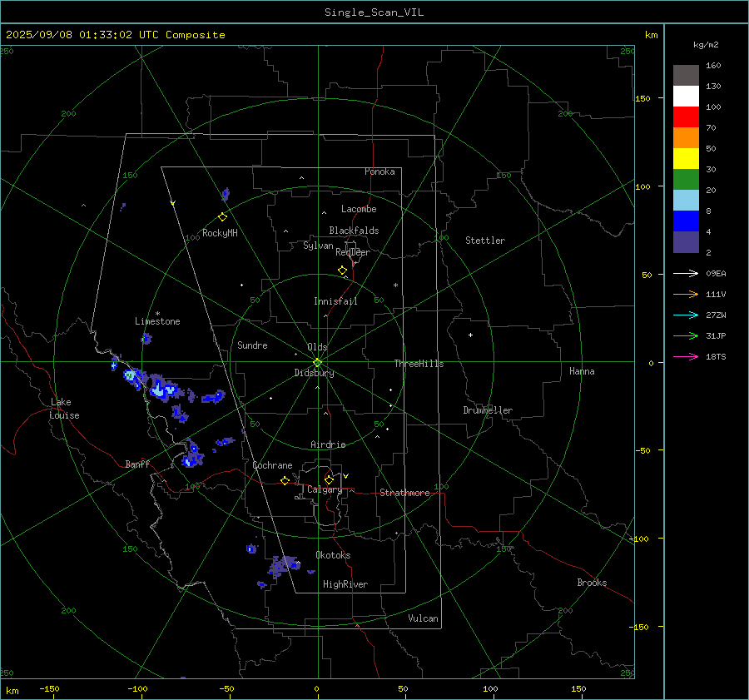The height and width of the screenshot is (700, 749).
Task: Click the grey 160 kg/m2 color swatch
Action: (686, 76)
